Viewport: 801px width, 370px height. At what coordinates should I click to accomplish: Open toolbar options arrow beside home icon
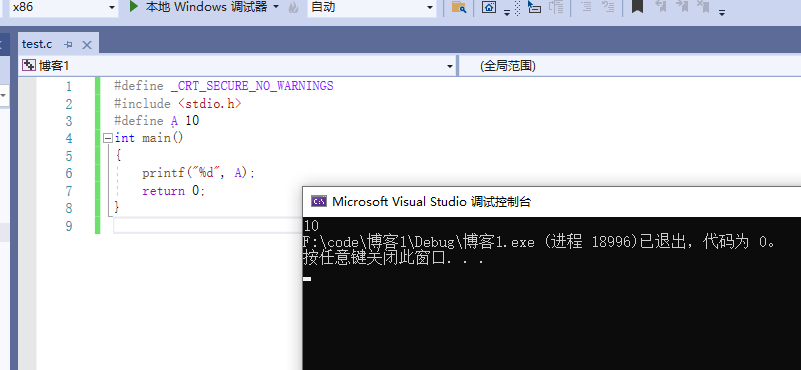click(507, 12)
